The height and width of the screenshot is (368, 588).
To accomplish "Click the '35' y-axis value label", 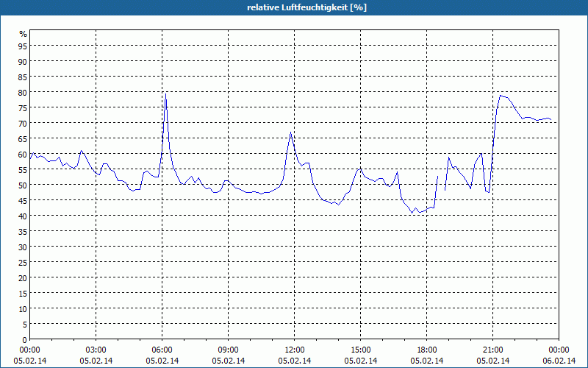I will click(x=23, y=232).
